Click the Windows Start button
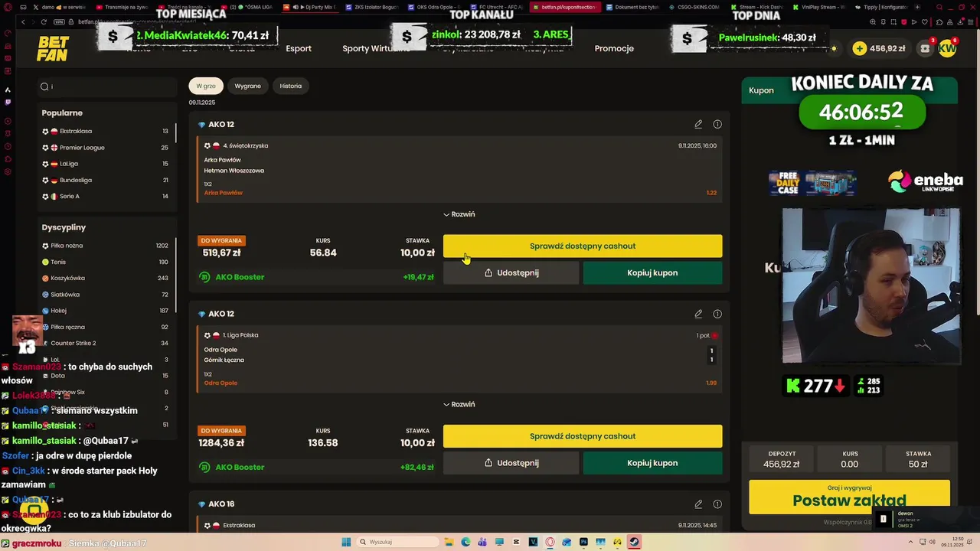This screenshot has width=980, height=551. pyautogui.click(x=346, y=542)
